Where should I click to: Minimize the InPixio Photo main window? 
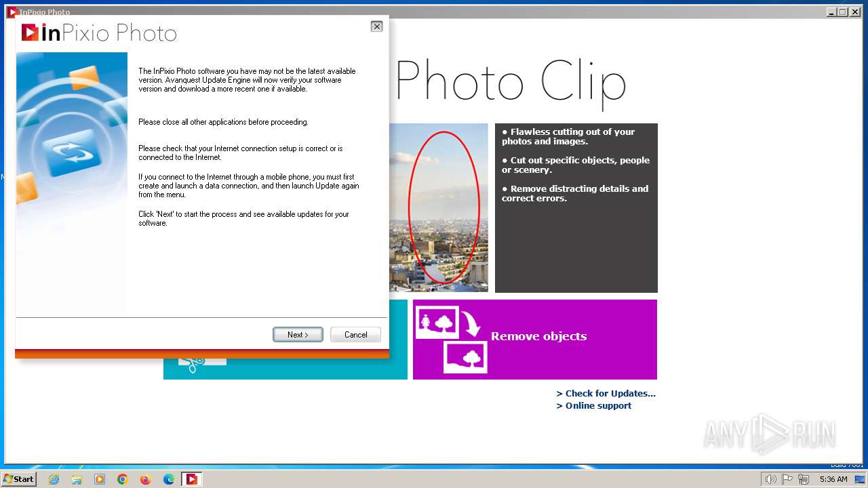point(831,12)
